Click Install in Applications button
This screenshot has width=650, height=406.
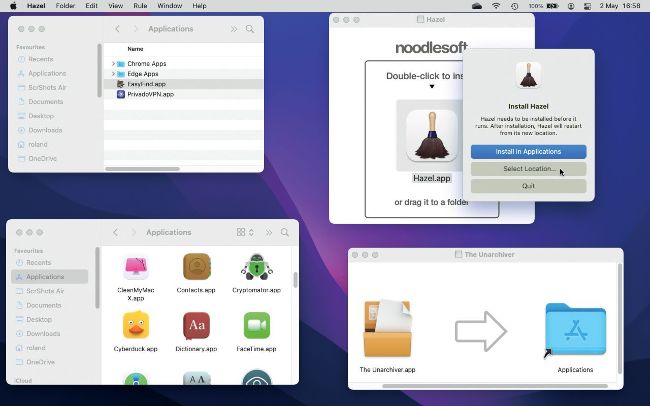coord(528,151)
